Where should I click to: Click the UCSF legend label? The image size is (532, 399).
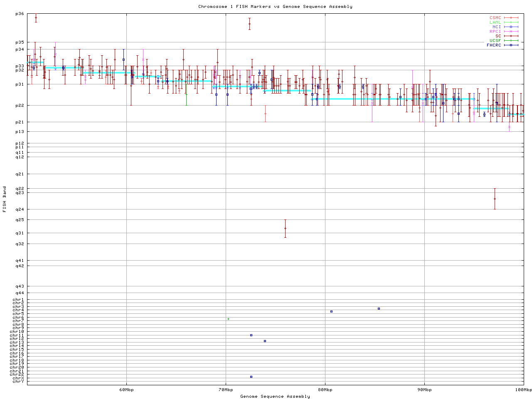pyautogui.click(x=495, y=41)
